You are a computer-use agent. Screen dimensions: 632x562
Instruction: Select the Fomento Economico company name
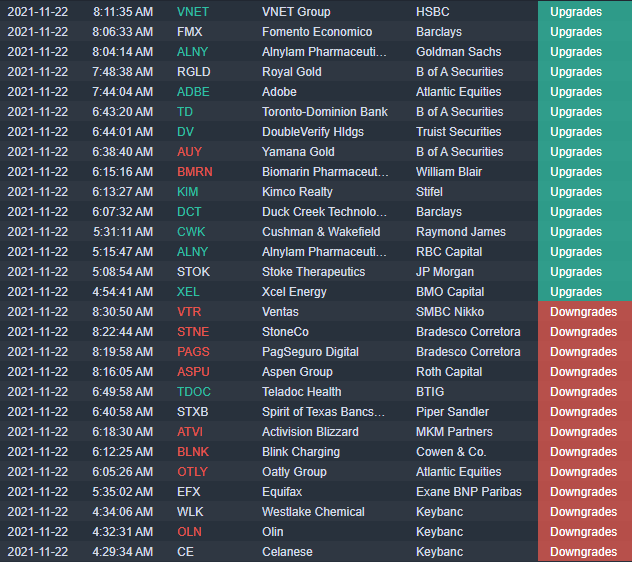317,32
